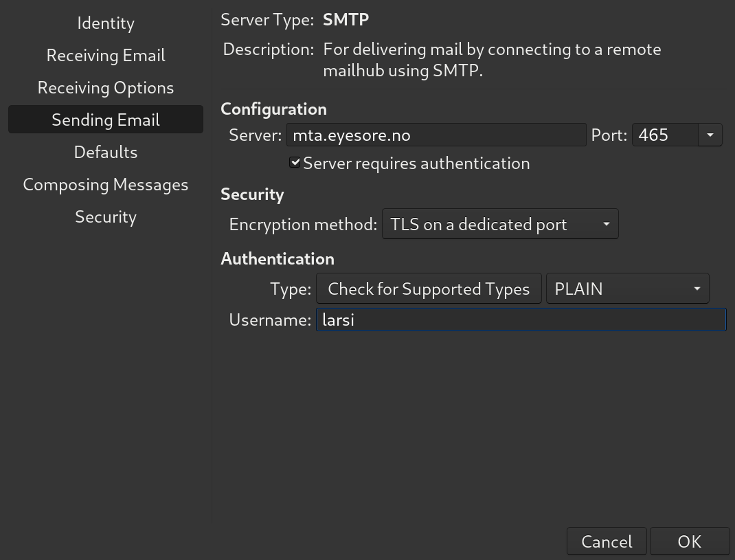735x560 pixels.
Task: Focus the Port 465 entry
Action: [x=665, y=135]
